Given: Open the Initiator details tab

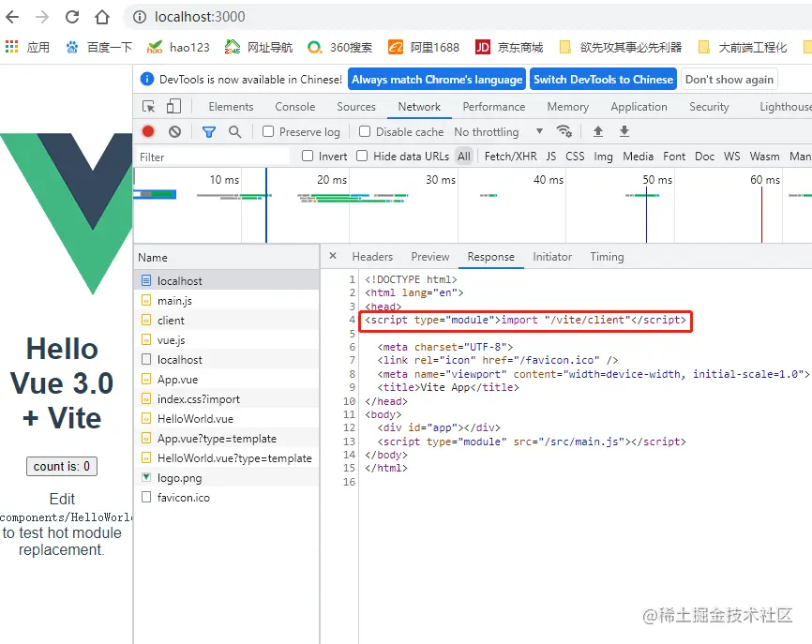Looking at the screenshot, I should (552, 257).
